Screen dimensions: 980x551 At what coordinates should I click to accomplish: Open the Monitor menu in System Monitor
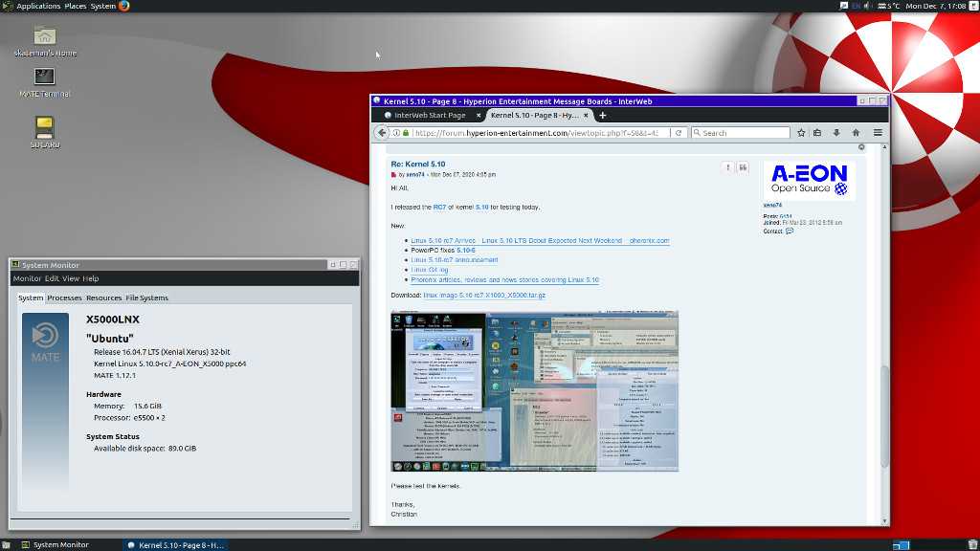point(27,278)
